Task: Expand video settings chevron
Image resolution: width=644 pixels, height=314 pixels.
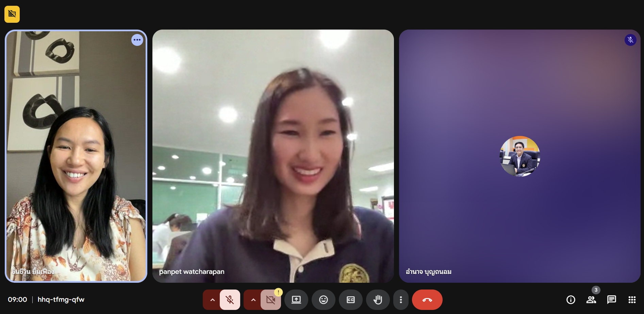Action: coord(253,300)
